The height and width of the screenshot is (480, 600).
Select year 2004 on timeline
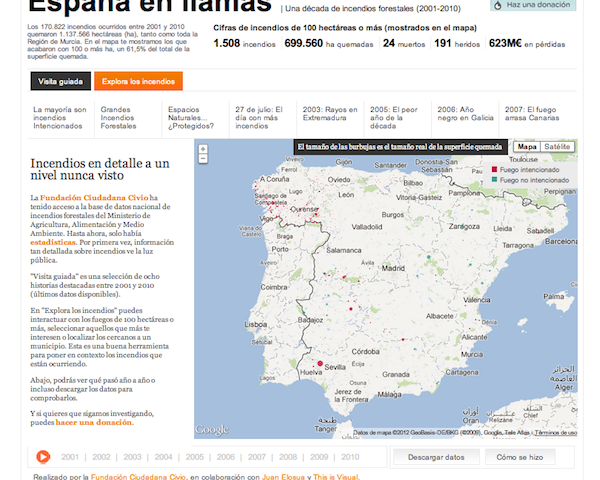[163, 457]
